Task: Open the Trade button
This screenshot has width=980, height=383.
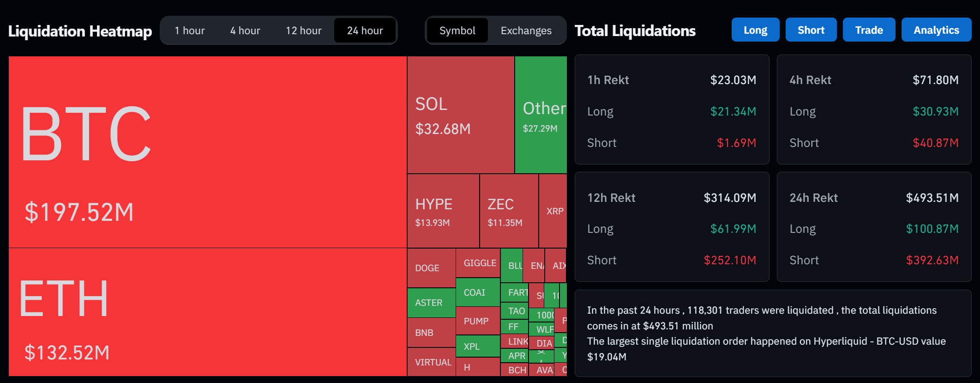Action: (869, 30)
